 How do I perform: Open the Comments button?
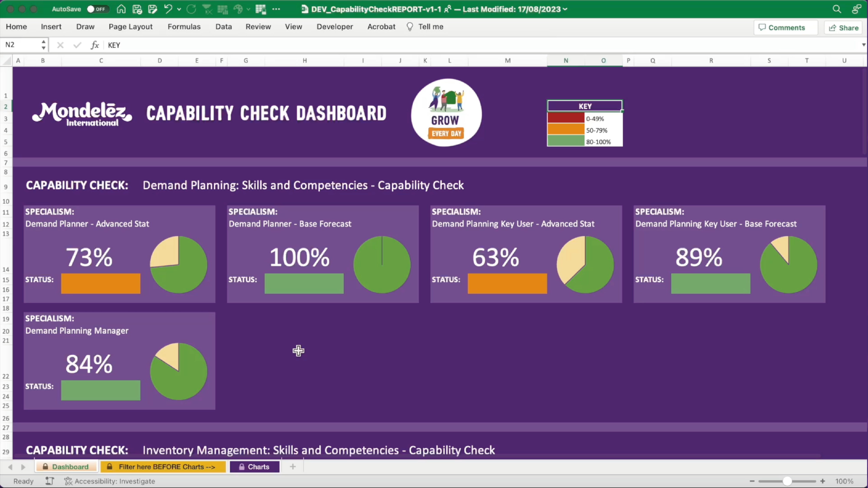(782, 28)
